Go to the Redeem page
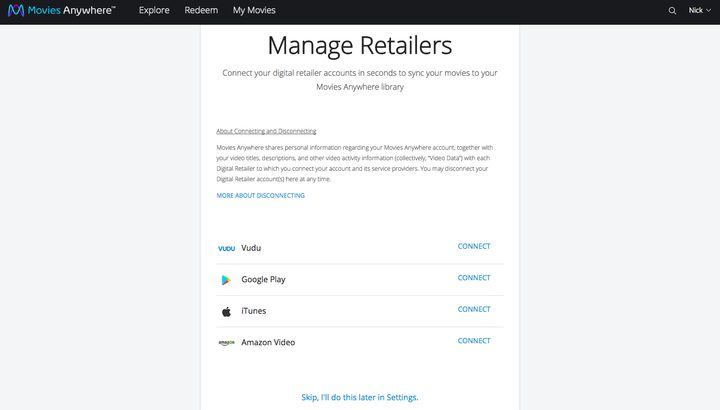This screenshot has height=410, width=720. coord(201,10)
